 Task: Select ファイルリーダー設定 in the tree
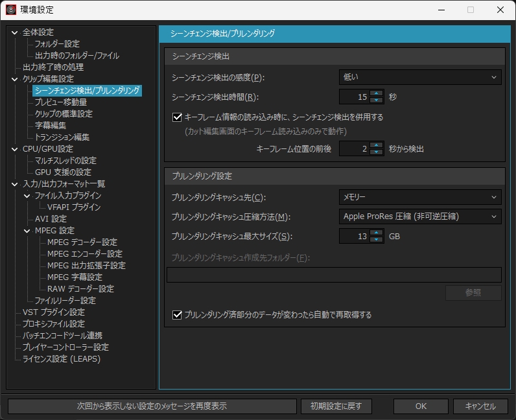[x=65, y=301]
